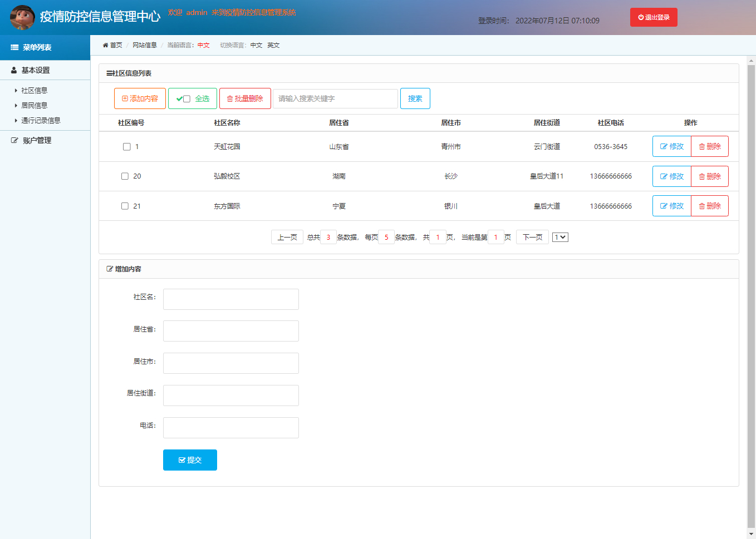This screenshot has width=756, height=539.
Task: Expand the 通行记录信息 sidebar entry
Action: coord(40,120)
